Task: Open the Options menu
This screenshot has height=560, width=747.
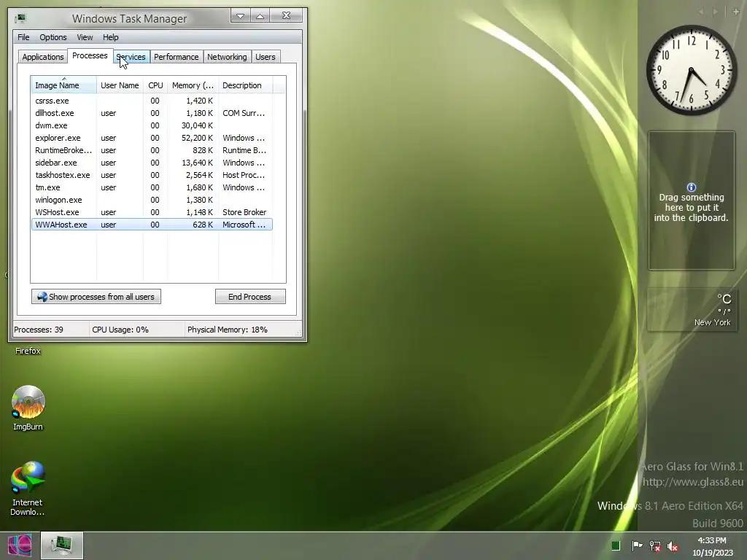Action: tap(53, 37)
